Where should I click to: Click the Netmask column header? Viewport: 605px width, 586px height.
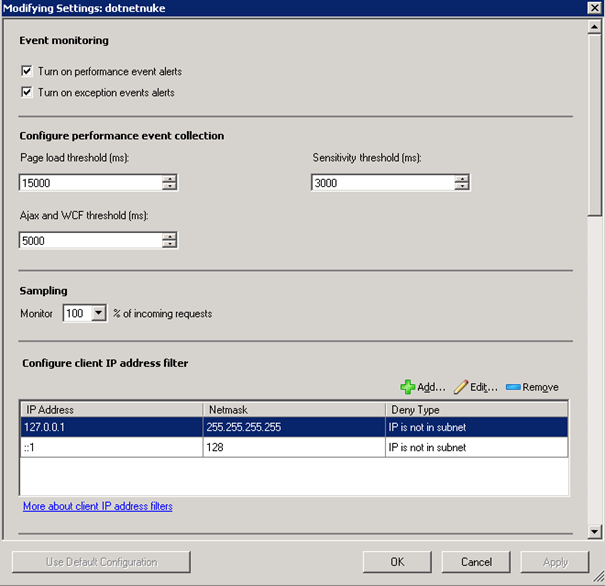[x=294, y=409]
